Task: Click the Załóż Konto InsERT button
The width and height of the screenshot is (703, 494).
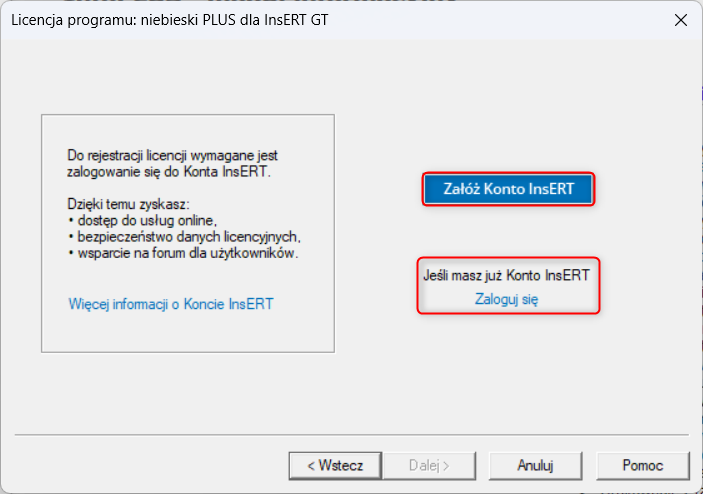Action: click(508, 189)
